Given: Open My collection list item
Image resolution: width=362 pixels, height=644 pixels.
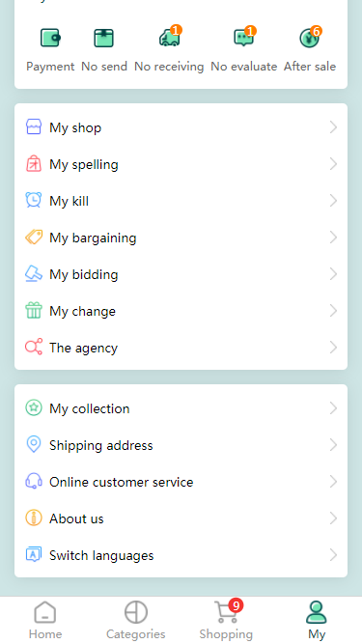Looking at the screenshot, I should pos(181,408).
